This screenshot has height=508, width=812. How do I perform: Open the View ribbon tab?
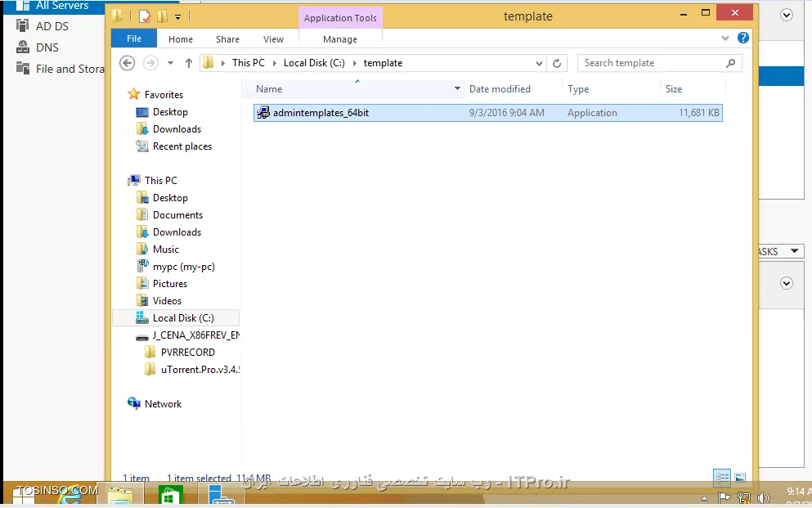tap(273, 39)
